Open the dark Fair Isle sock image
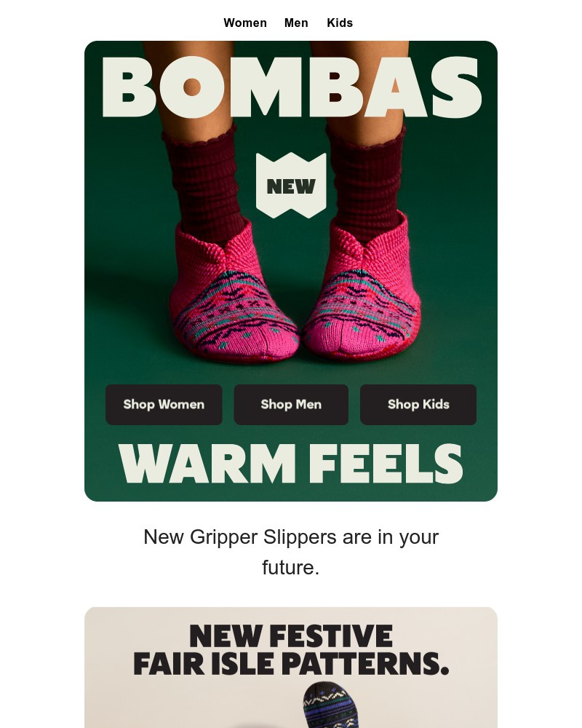The image size is (582, 728). click(x=331, y=705)
